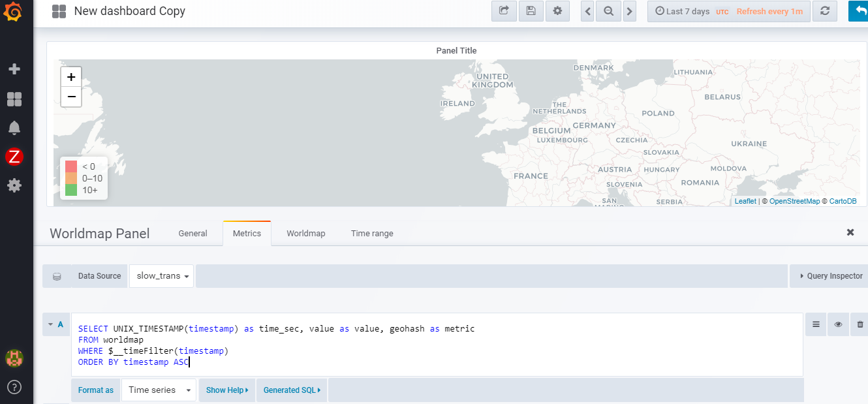This screenshot has width=868, height=404.
Task: Hide query A with the eye icon
Action: tap(838, 324)
